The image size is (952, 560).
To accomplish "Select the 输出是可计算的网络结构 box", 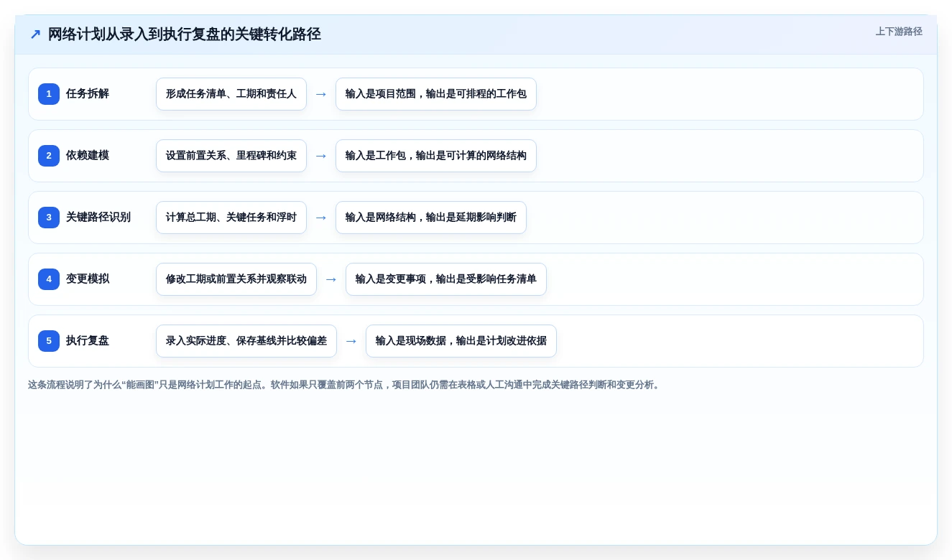I will click(x=436, y=156).
